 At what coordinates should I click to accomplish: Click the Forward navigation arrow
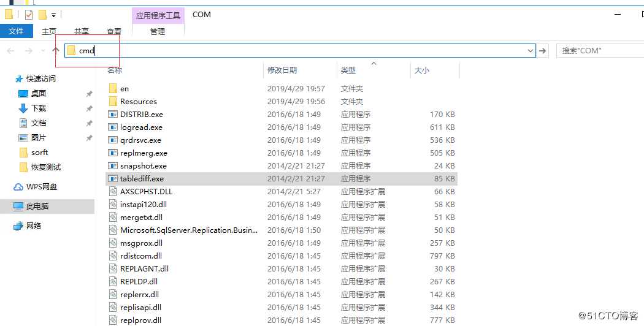[x=29, y=51]
